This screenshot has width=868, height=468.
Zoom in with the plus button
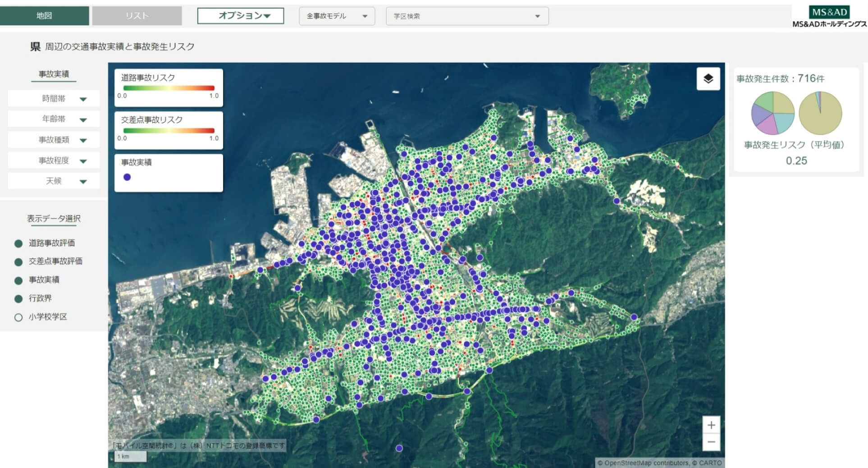711,425
